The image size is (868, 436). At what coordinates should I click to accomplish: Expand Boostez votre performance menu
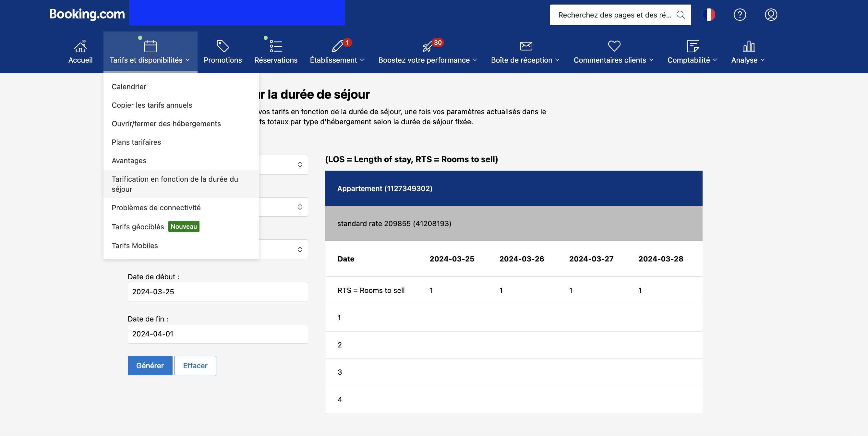pyautogui.click(x=427, y=60)
